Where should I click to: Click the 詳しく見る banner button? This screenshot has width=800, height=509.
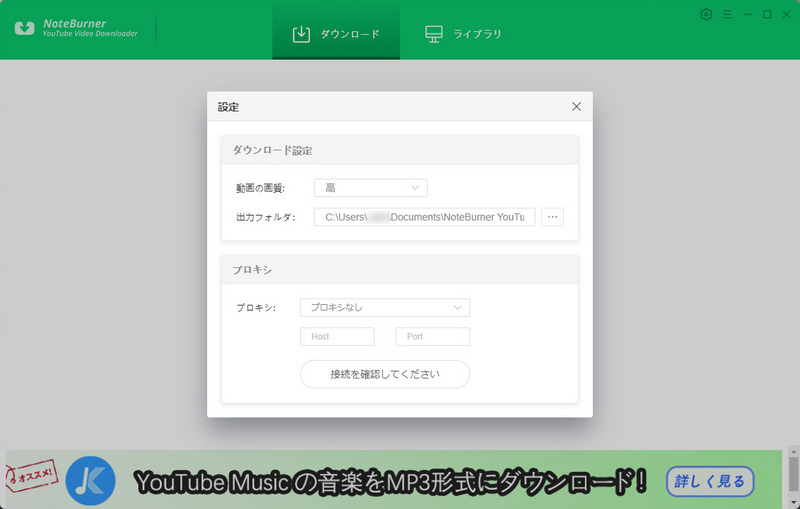tap(710, 481)
